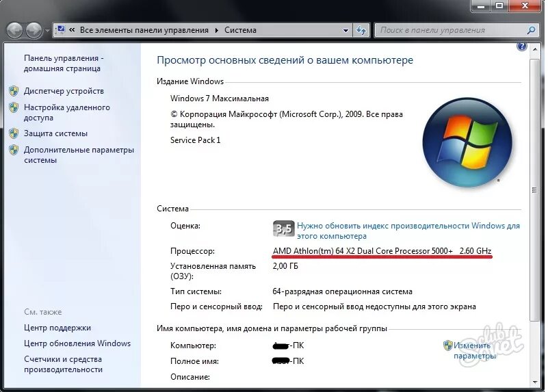Click processor text 'AMD Athlon(tm) 64 X2'

(x=382, y=251)
